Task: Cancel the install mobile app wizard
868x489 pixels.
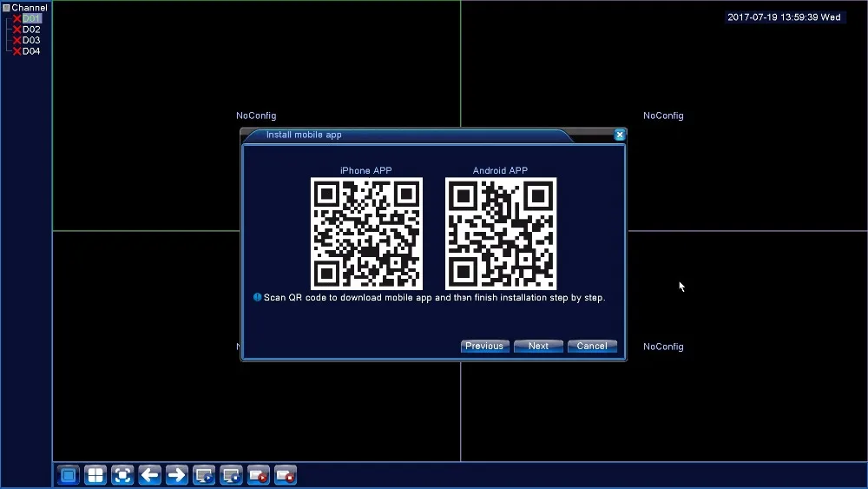Action: [592, 346]
